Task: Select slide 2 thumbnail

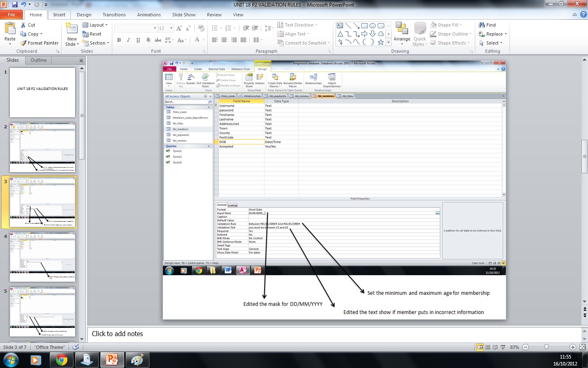Action: click(42, 147)
